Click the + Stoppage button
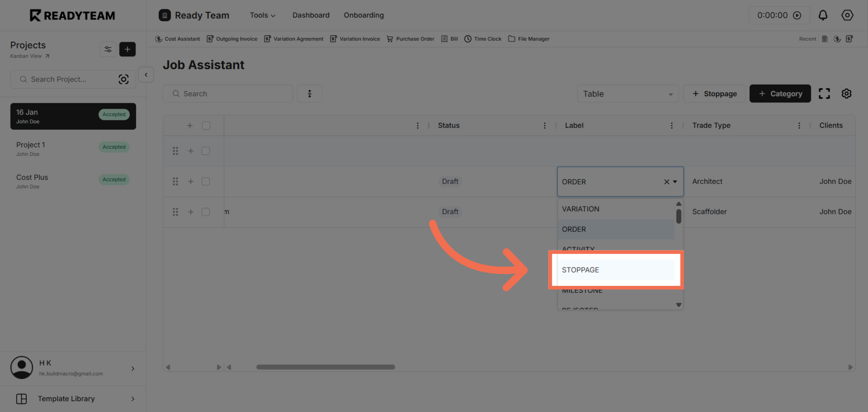The height and width of the screenshot is (412, 868). (x=714, y=94)
